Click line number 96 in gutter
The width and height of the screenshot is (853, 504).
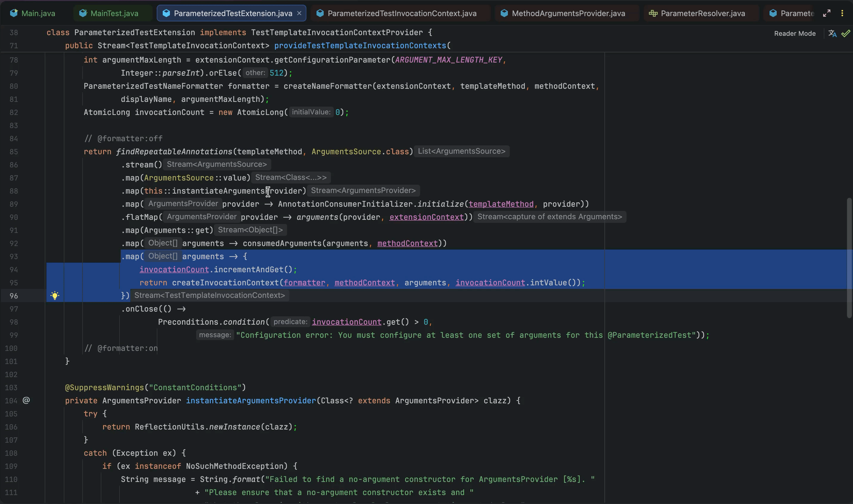[14, 296]
